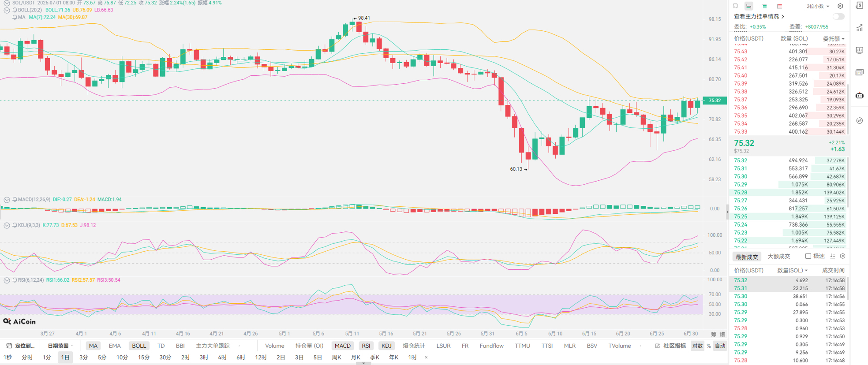Open the robot assistant icon in right sidebar
Image resolution: width=868 pixels, height=365 pixels.
point(860,95)
